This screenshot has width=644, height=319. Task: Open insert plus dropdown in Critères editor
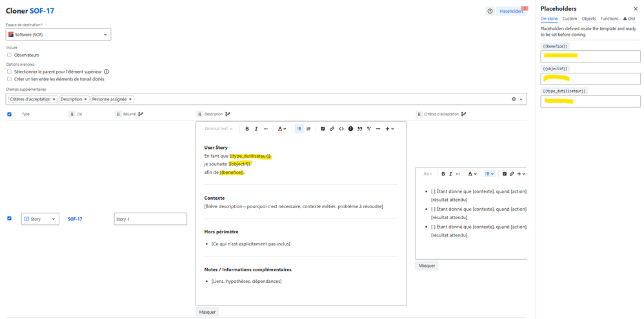521,174
